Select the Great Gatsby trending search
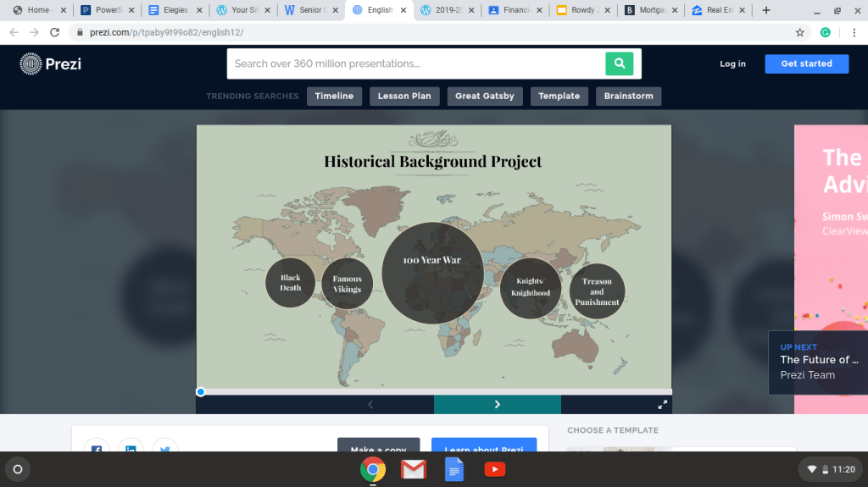 484,96
